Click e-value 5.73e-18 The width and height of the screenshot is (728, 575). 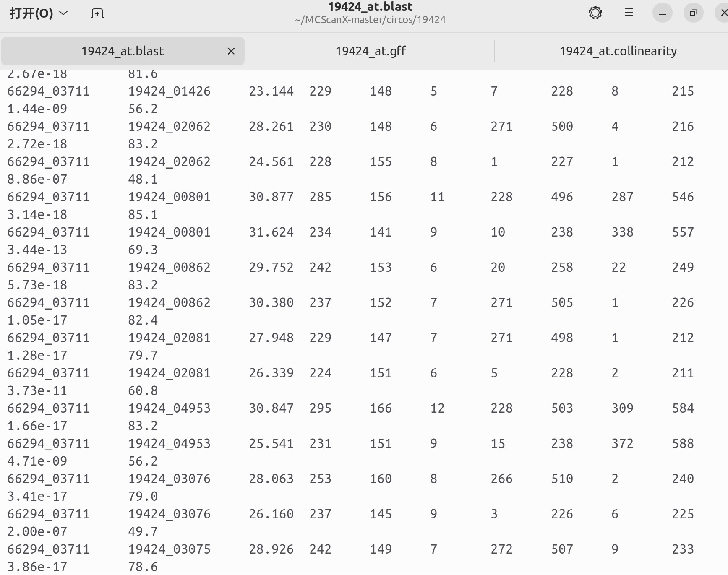[x=37, y=285]
